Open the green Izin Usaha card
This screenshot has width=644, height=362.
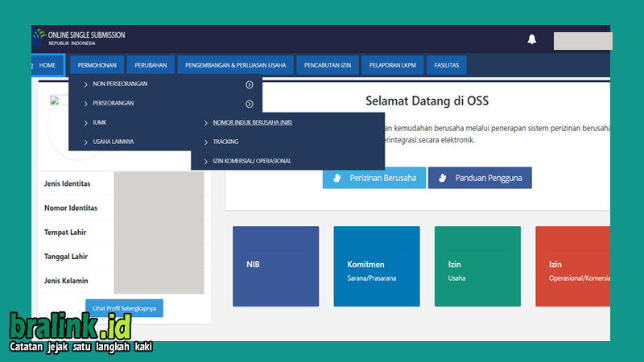477,266
